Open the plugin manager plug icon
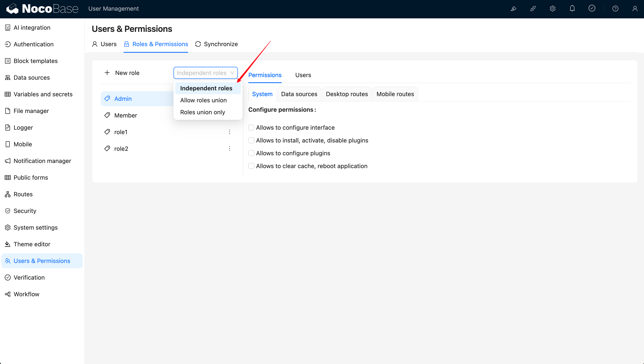Screen dimensions: 644x364 (x=533, y=9)
